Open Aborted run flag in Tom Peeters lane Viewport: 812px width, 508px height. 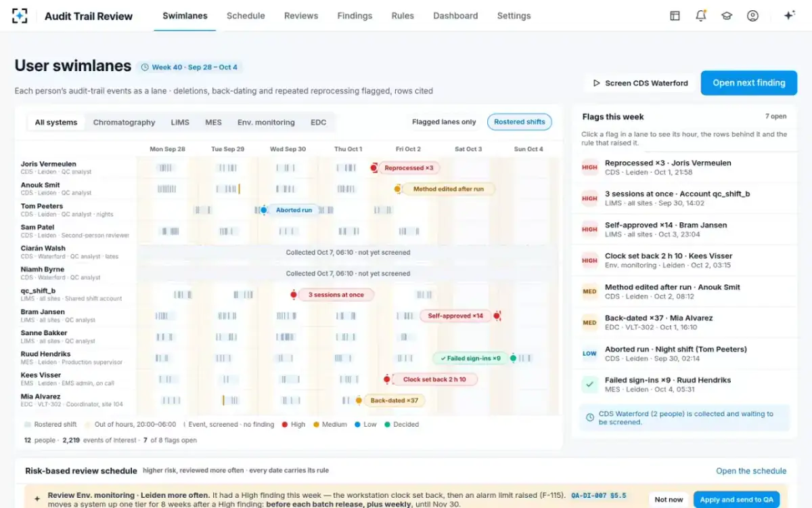294,210
